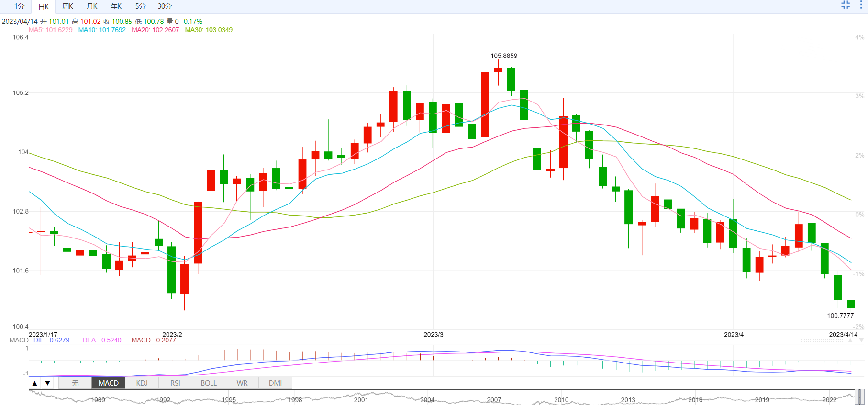This screenshot has width=868, height=420.
Task: Switch to the 年K yearly tab
Action: tap(116, 6)
